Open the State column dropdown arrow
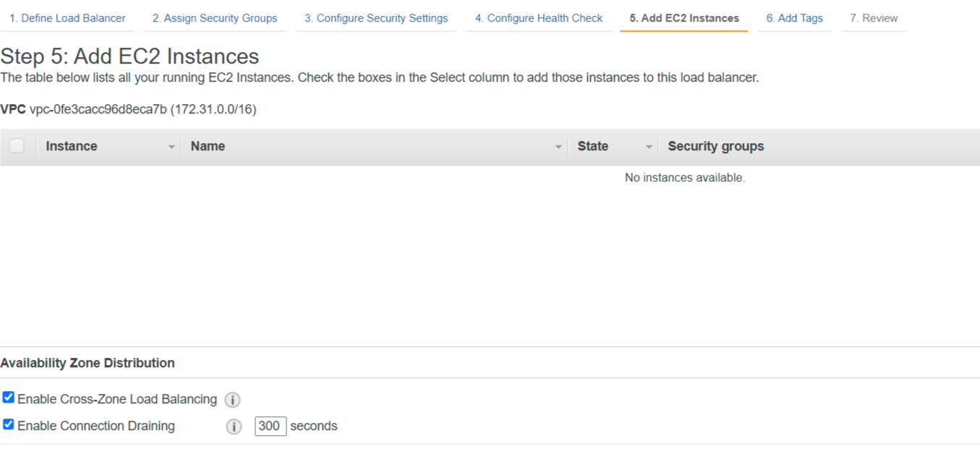 coord(649,147)
